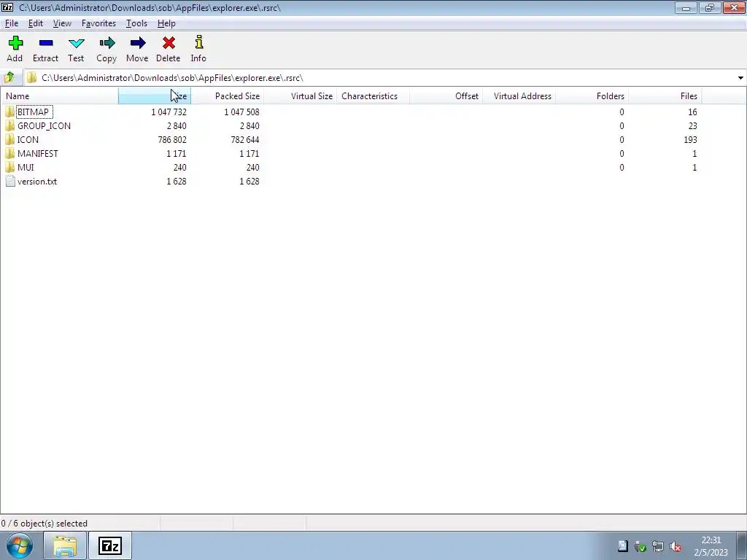Open the Edit menu

(35, 23)
